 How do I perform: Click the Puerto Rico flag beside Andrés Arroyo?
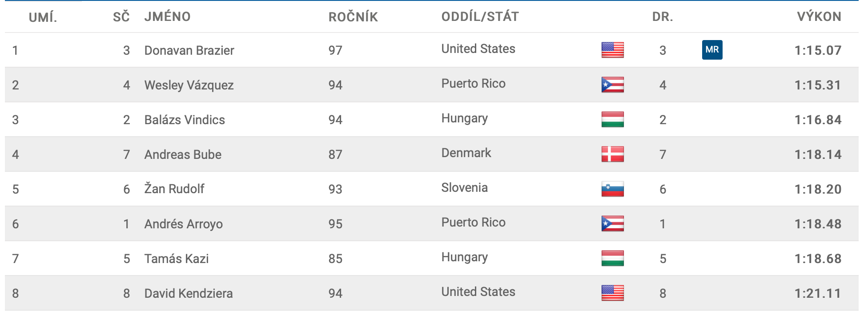pyautogui.click(x=612, y=223)
